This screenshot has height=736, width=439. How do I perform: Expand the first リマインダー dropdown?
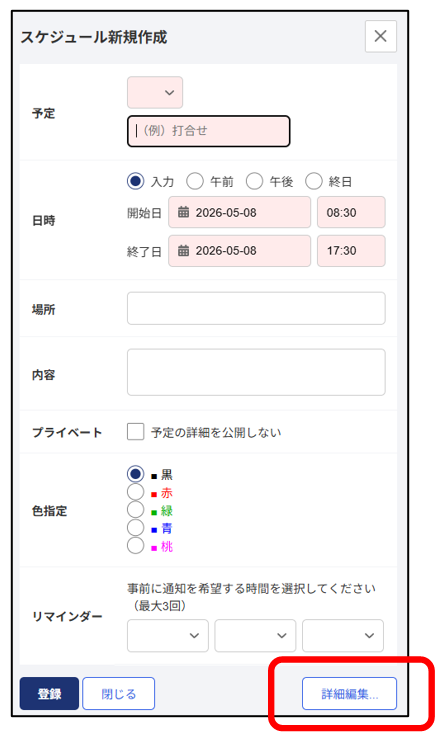(x=168, y=636)
